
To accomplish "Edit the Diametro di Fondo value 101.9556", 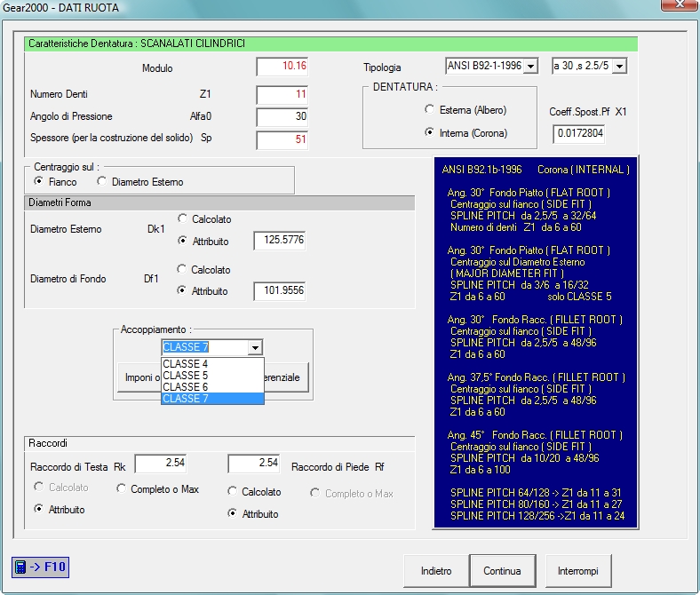I will click(280, 290).
